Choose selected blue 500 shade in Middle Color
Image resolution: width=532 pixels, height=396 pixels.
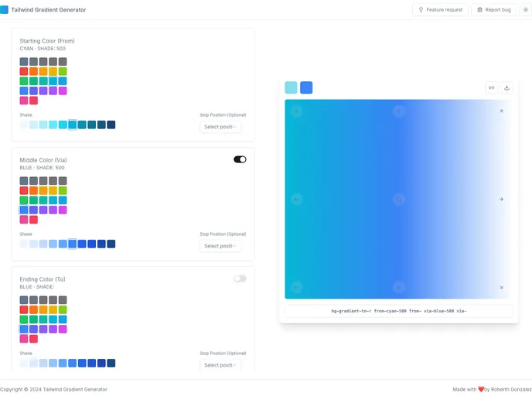click(72, 244)
